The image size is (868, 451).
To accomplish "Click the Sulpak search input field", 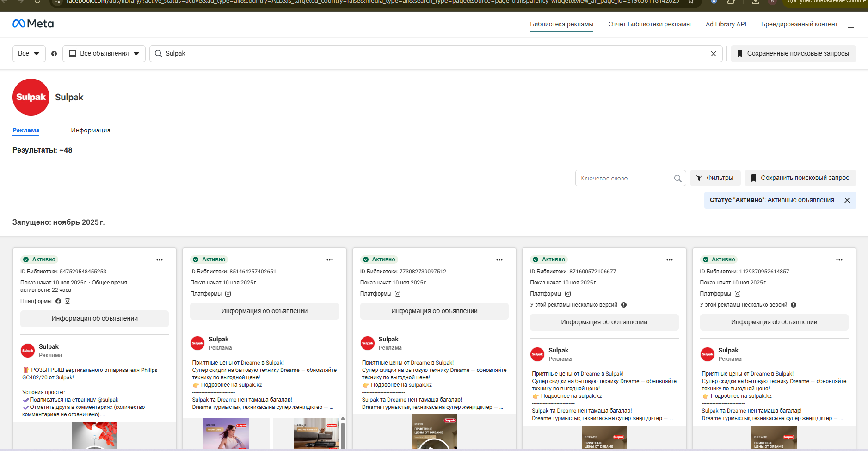I will [x=436, y=54].
